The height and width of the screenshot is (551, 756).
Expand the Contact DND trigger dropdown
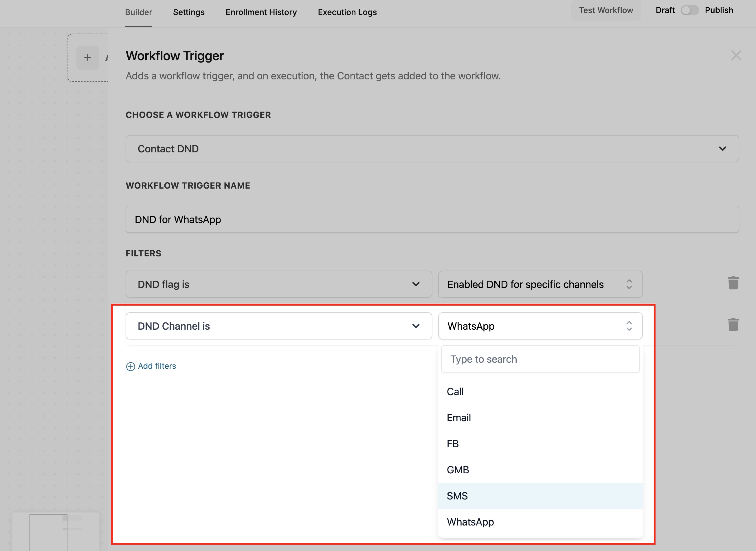click(x=722, y=149)
